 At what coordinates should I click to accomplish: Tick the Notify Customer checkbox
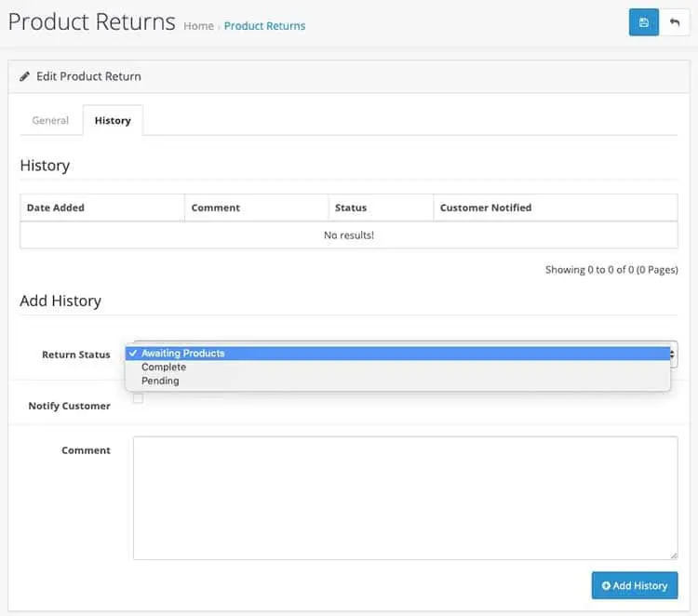tap(138, 398)
